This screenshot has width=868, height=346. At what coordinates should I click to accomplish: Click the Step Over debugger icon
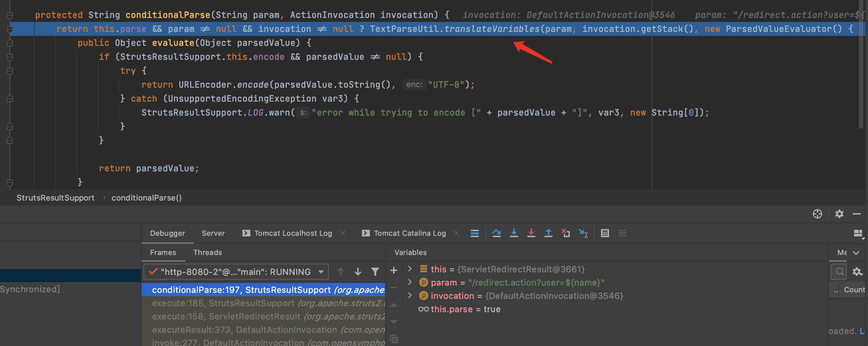496,233
